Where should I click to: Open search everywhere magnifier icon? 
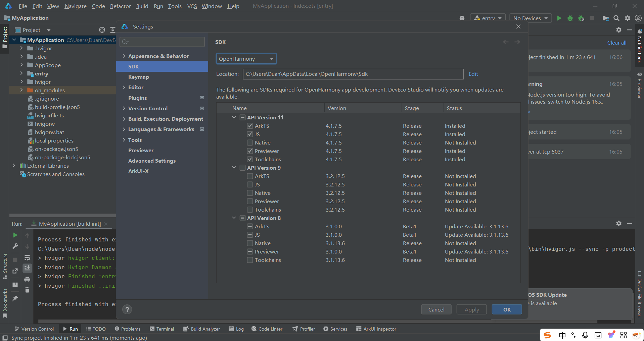pyautogui.click(x=616, y=18)
